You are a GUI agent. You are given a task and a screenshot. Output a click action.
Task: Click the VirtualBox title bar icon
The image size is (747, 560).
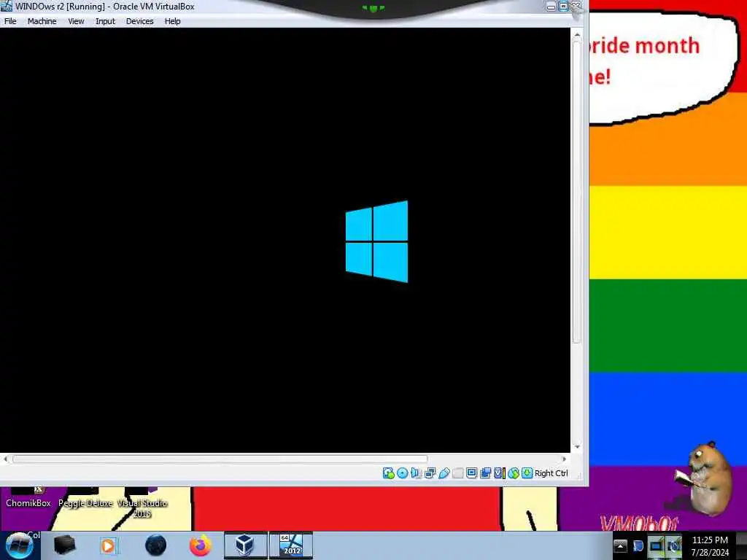click(6, 6)
